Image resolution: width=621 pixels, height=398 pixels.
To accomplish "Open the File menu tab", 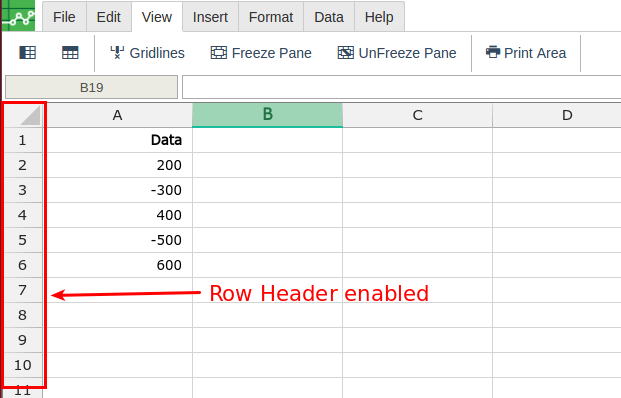I will (x=64, y=17).
